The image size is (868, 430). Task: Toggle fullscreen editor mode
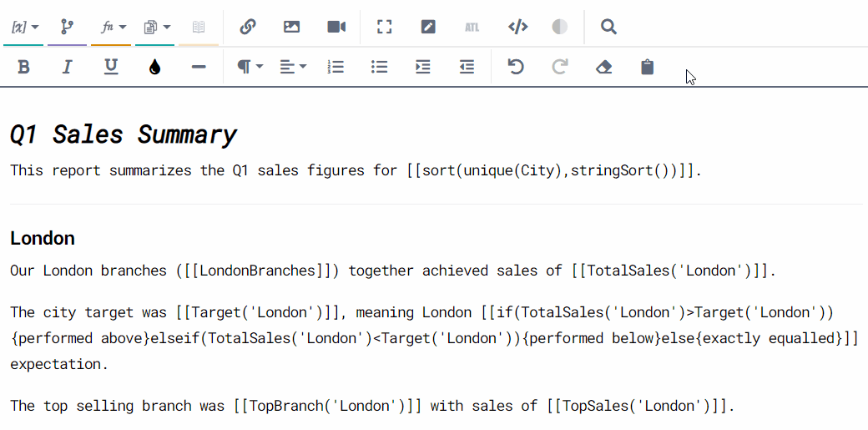pos(384,27)
